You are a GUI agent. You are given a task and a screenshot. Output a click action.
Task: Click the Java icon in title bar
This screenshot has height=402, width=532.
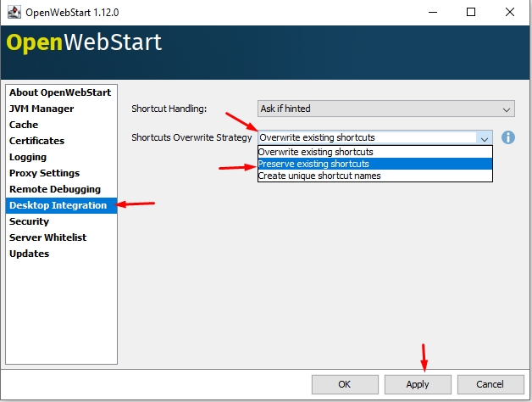tap(13, 13)
